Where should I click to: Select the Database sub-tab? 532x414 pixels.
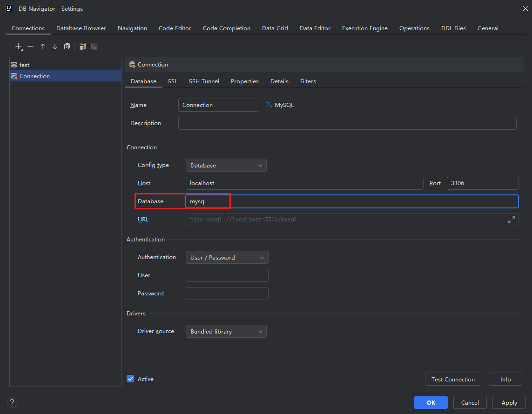[x=143, y=81]
